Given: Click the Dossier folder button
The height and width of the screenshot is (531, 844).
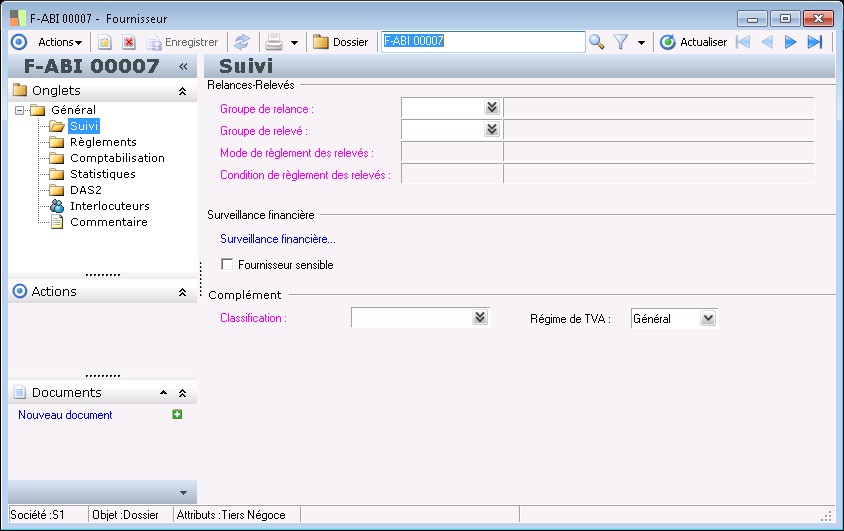Looking at the screenshot, I should coord(340,42).
